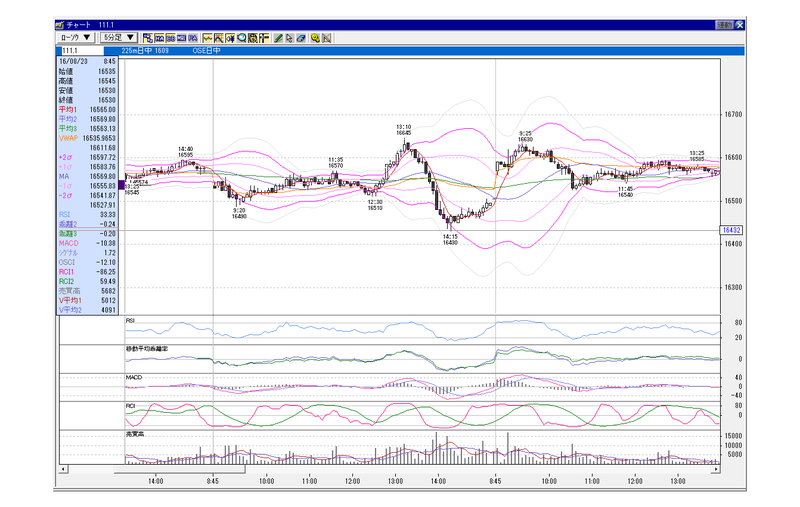
Task: Click the 16492 price marker on axis
Action: (x=731, y=230)
